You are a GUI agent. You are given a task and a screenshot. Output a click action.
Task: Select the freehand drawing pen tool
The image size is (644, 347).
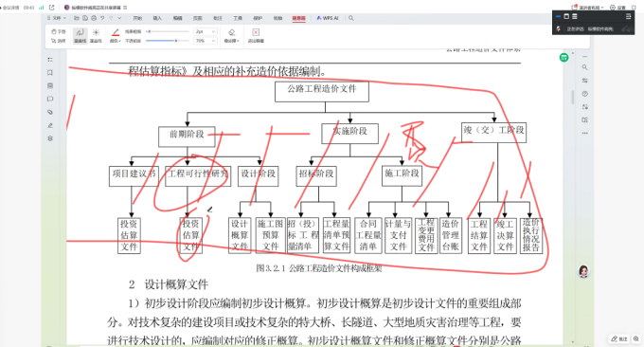[80, 35]
